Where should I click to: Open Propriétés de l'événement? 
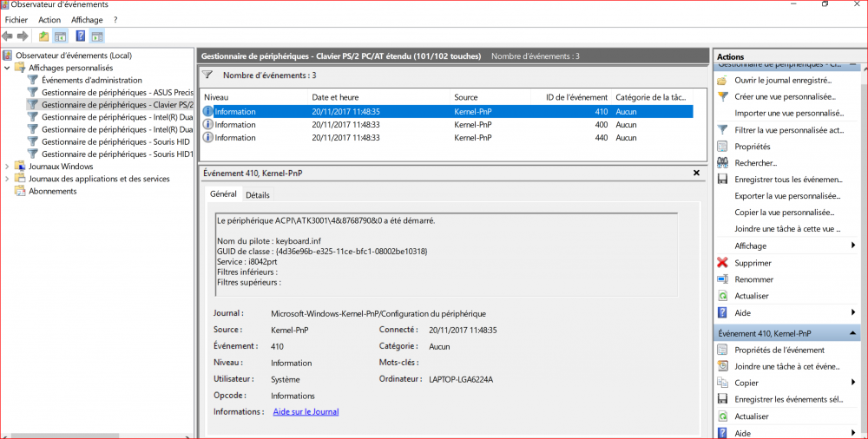(779, 350)
